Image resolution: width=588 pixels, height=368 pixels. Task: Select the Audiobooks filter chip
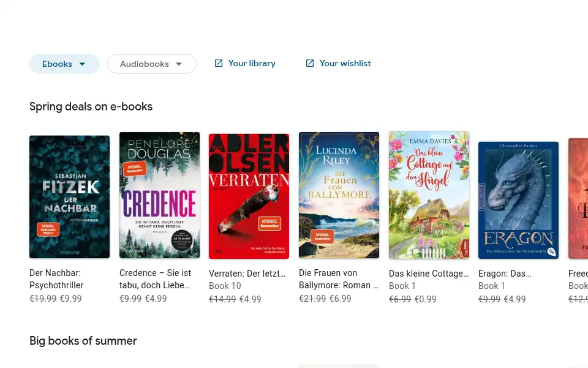[152, 64]
